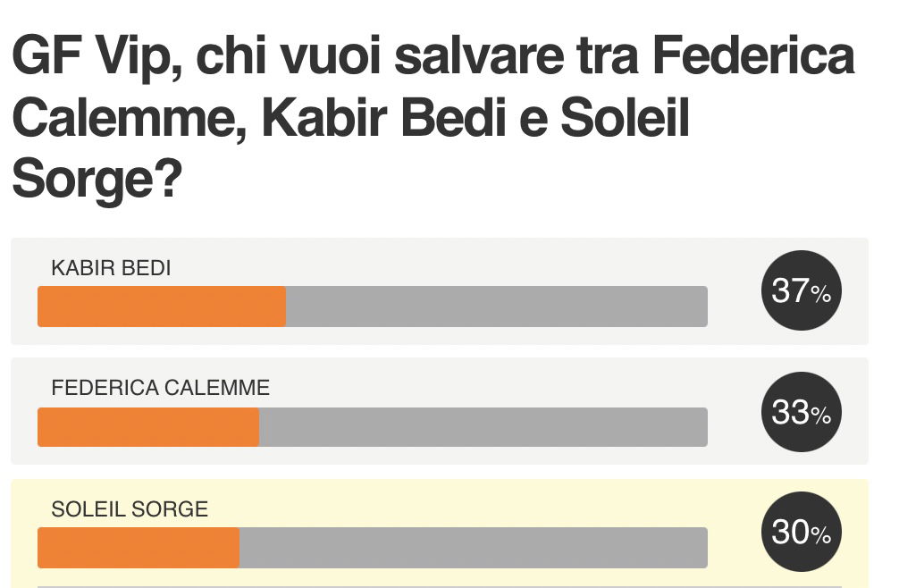This screenshot has height=588, width=899.
Task: Select the FEDERICA CALEMME option label
Action: (x=161, y=388)
